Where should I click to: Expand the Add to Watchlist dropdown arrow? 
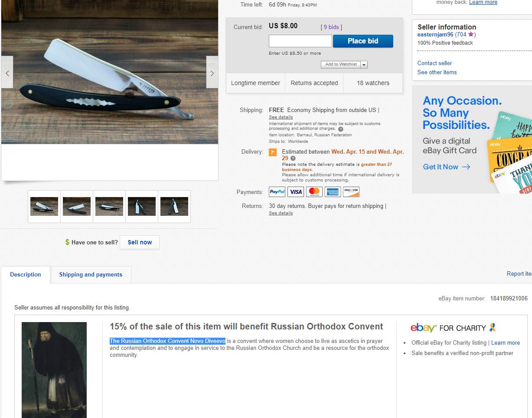point(364,65)
